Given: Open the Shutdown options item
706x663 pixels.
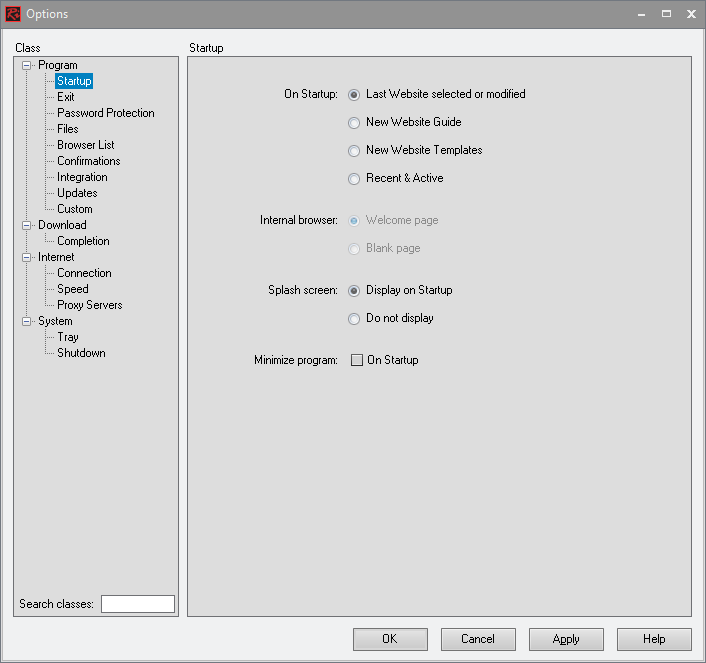Looking at the screenshot, I should pos(80,353).
